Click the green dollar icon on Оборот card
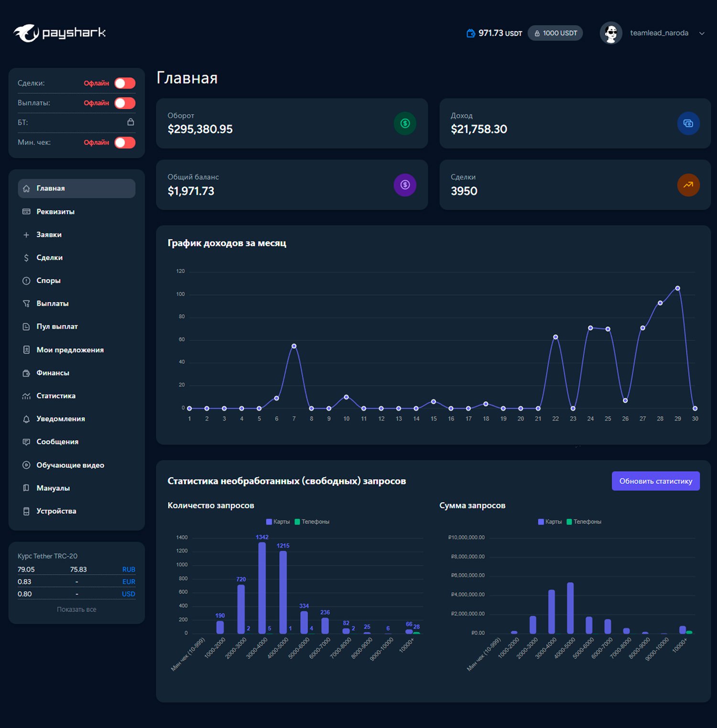 405,123
